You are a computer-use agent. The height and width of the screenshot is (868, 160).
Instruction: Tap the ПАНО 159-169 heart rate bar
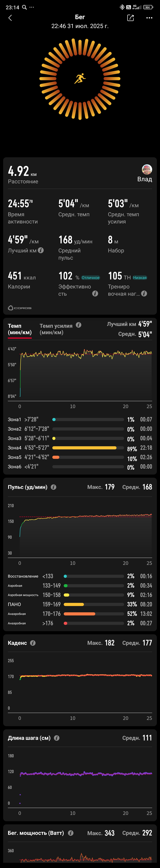point(94,604)
